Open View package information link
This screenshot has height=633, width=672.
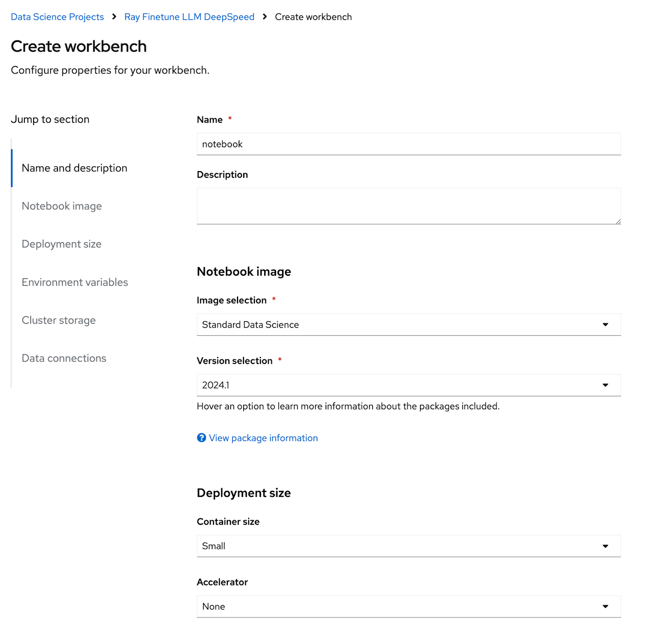click(x=263, y=438)
